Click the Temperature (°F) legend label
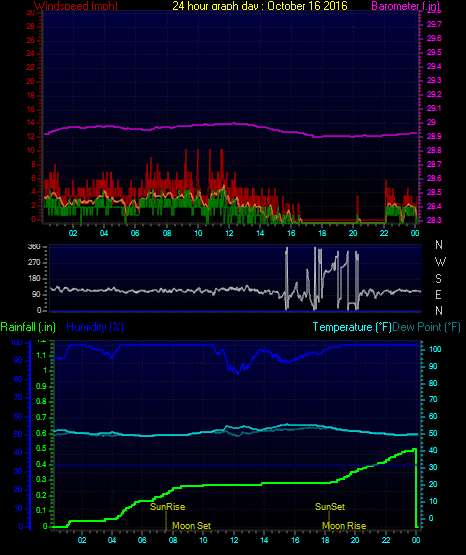466x555 pixels. 352,327
